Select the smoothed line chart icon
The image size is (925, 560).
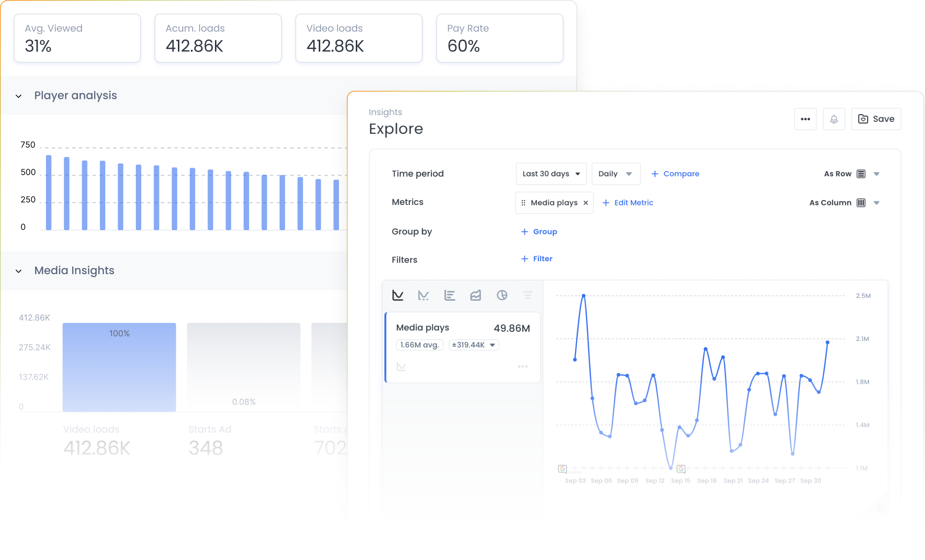pyautogui.click(x=423, y=295)
